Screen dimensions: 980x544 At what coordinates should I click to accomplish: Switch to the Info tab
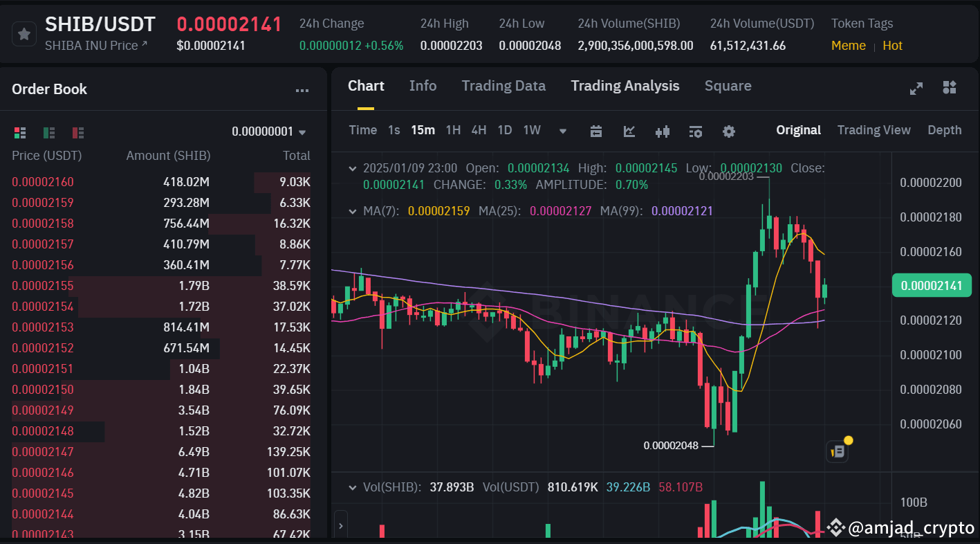(423, 86)
